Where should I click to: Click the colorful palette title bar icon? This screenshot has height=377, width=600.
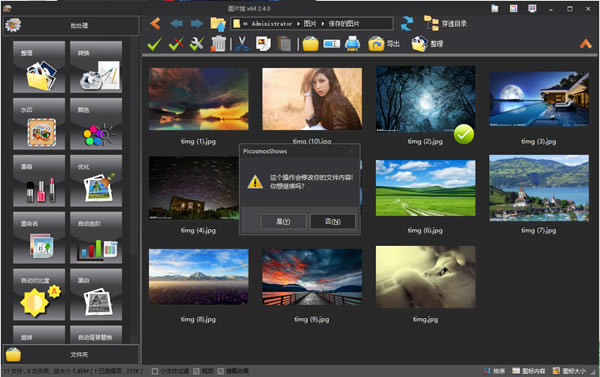[x=514, y=8]
